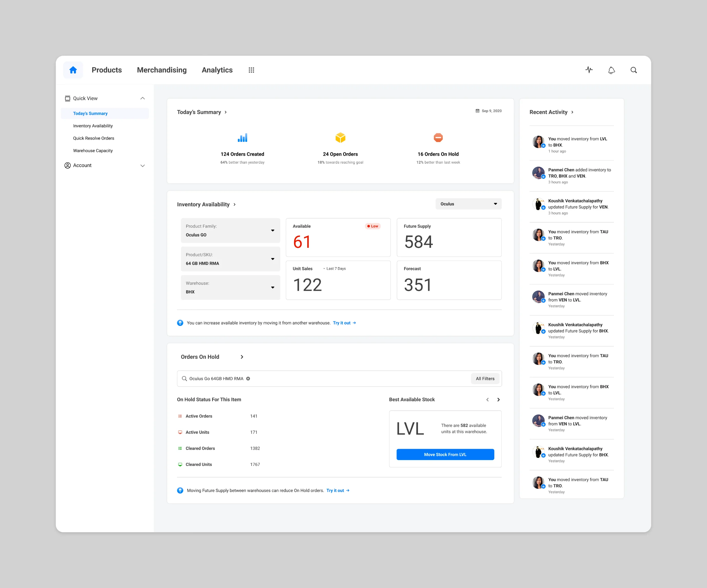Open the Oculus brand dropdown
Screen dimensions: 707x588
468,204
